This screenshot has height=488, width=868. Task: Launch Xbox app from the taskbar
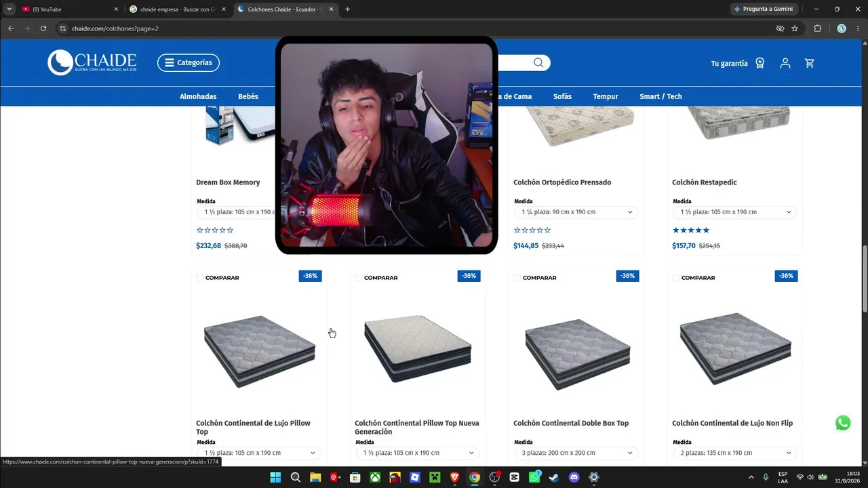[x=375, y=477]
